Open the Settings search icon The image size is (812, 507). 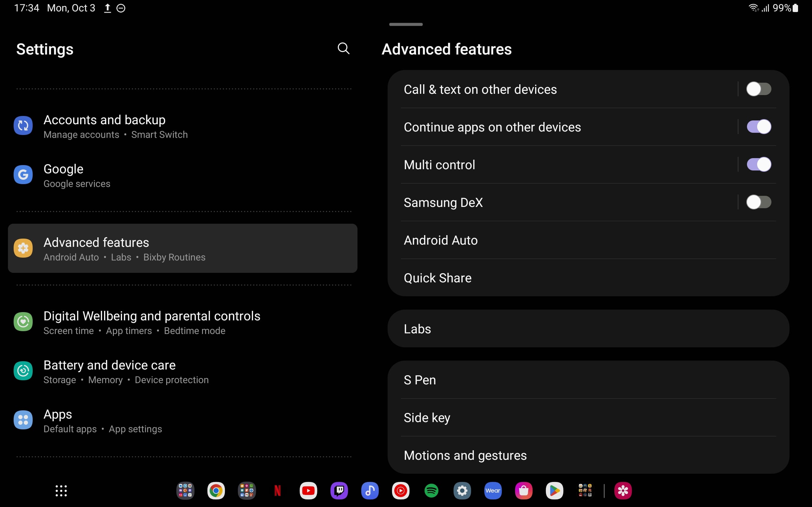(x=343, y=48)
